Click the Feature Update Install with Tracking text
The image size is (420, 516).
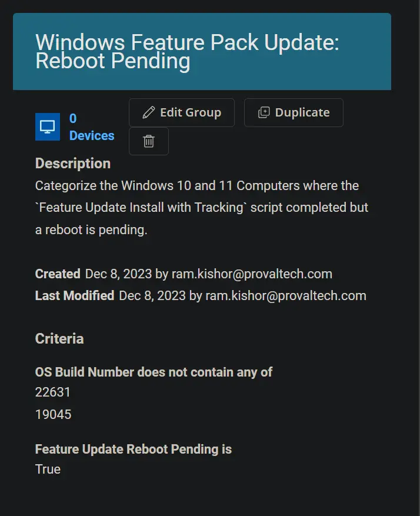141,208
